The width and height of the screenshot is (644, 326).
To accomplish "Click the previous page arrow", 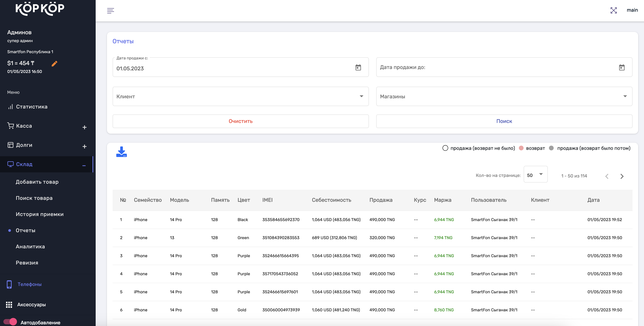I will coord(607,176).
